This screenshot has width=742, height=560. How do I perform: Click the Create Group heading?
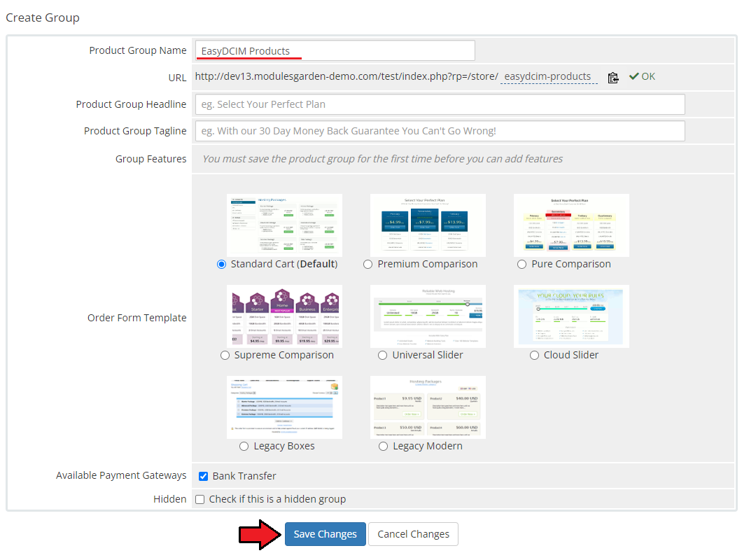(43, 18)
